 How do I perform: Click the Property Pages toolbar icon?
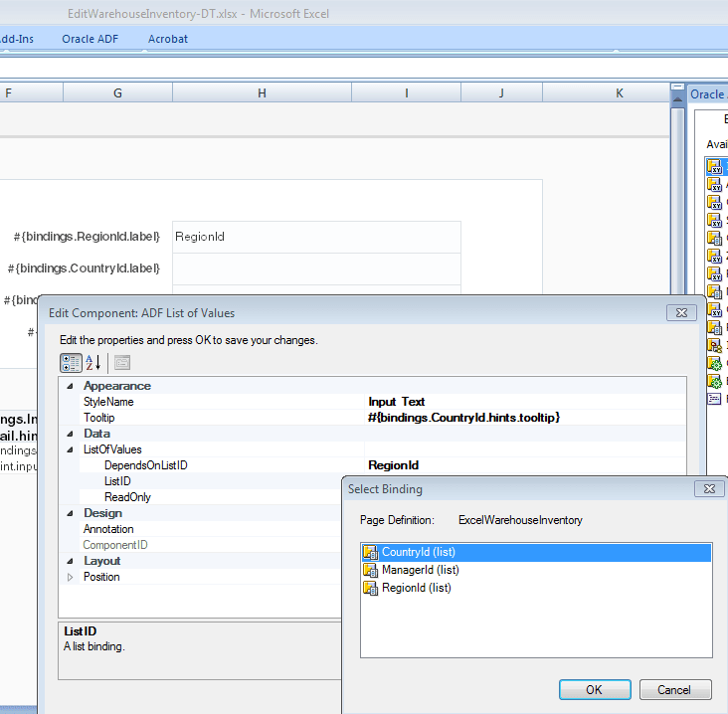point(122,363)
